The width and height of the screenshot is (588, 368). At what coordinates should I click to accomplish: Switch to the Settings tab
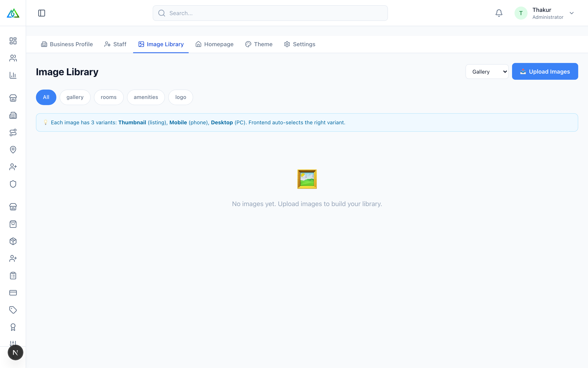(300, 44)
